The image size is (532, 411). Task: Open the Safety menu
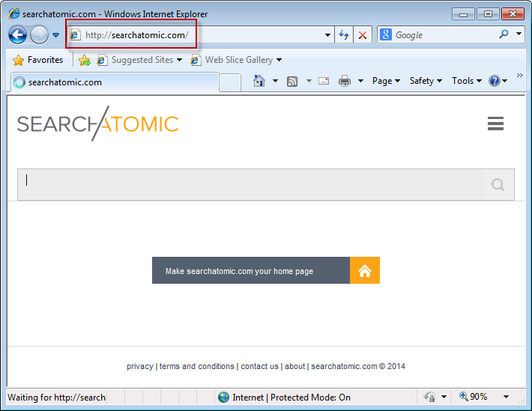click(426, 81)
